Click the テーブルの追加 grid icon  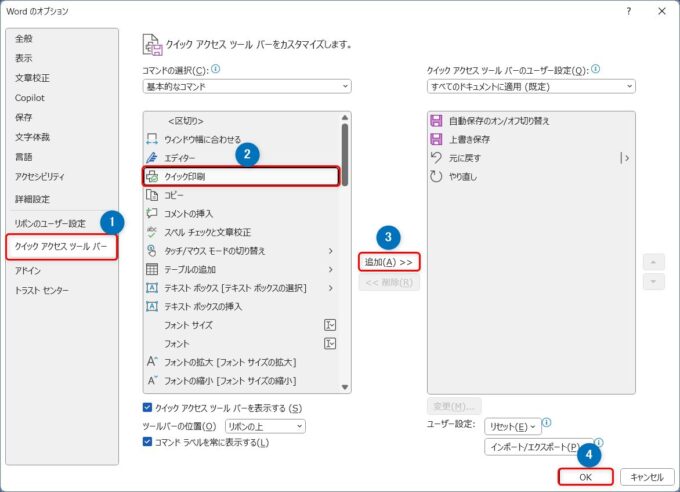click(152, 269)
